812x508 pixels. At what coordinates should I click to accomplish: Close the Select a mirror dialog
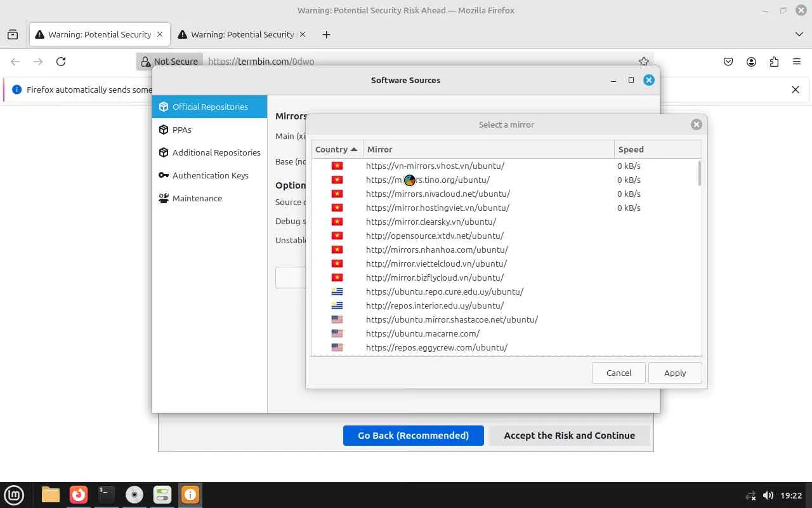(696, 124)
